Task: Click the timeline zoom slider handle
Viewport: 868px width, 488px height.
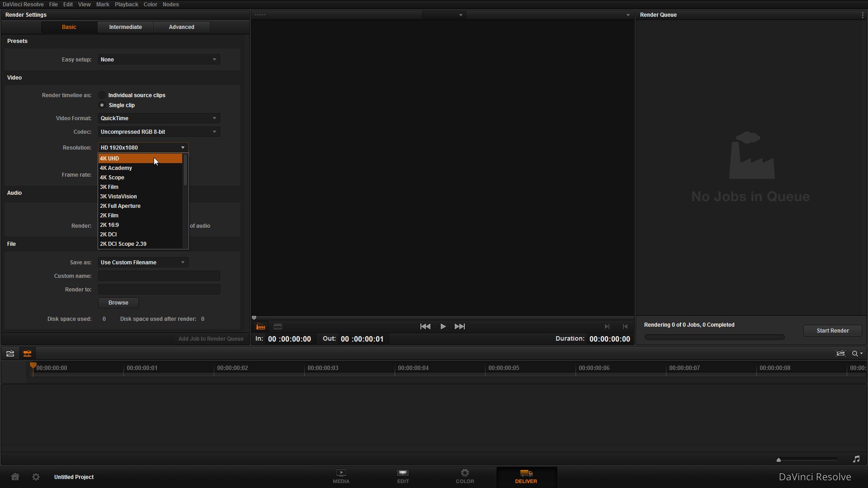Action: (778, 460)
